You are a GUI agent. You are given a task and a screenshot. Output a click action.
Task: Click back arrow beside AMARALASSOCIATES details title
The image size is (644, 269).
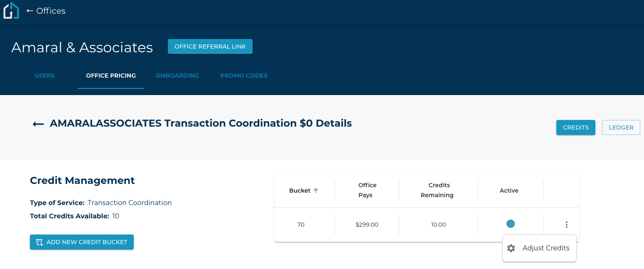[x=38, y=124]
